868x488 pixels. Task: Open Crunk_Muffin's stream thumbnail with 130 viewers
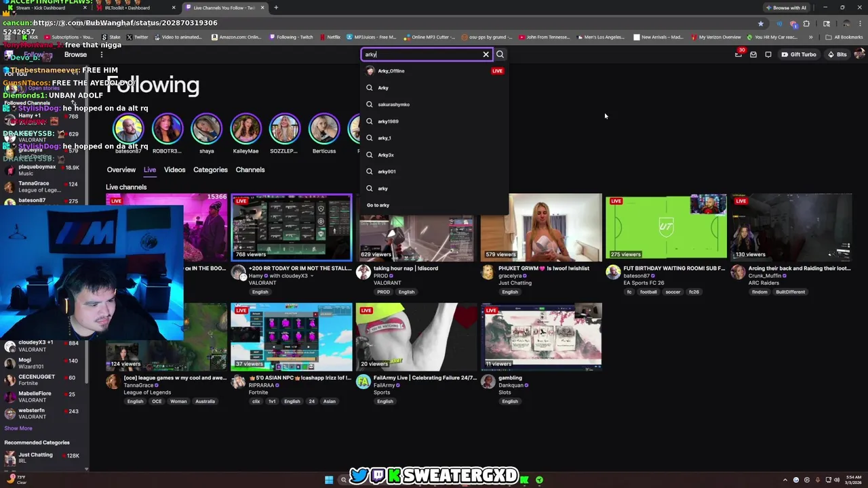point(791,228)
